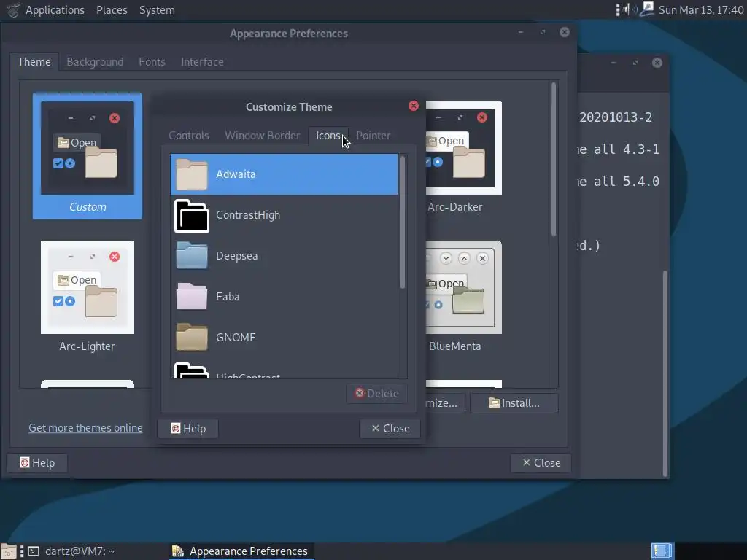The width and height of the screenshot is (747, 560).
Task: Switch to the Window Border tab
Action: coord(263,136)
